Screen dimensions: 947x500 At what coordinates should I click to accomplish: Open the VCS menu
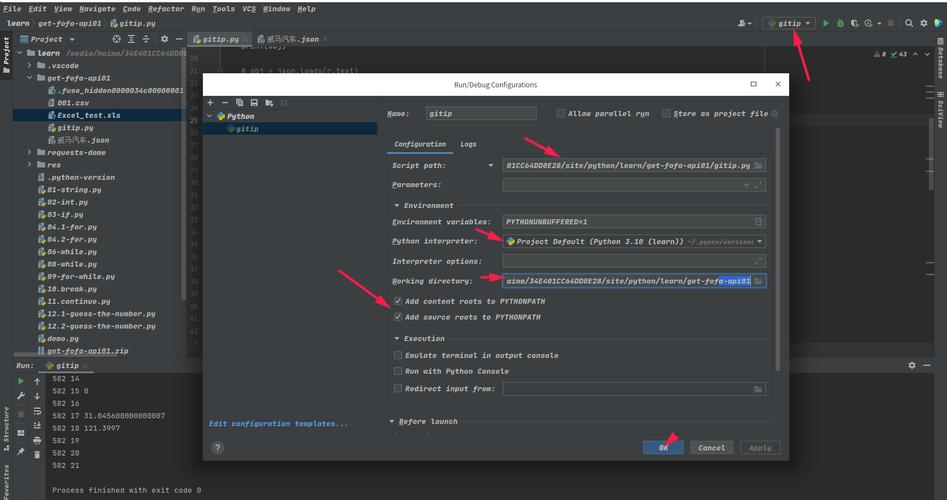[x=249, y=8]
